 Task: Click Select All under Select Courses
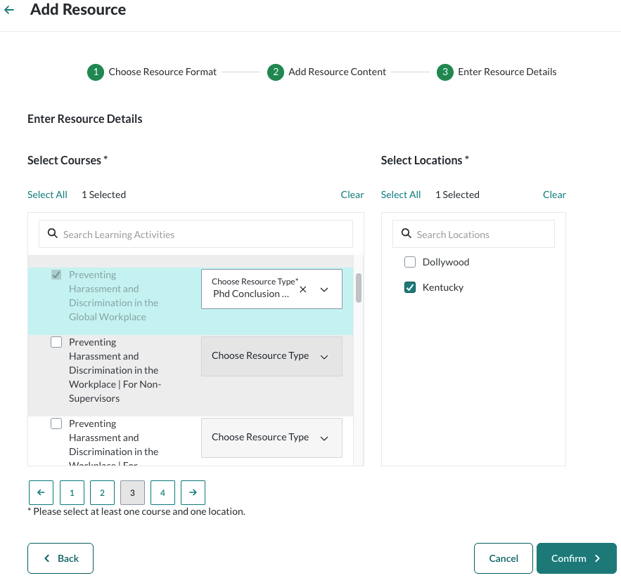(x=47, y=195)
